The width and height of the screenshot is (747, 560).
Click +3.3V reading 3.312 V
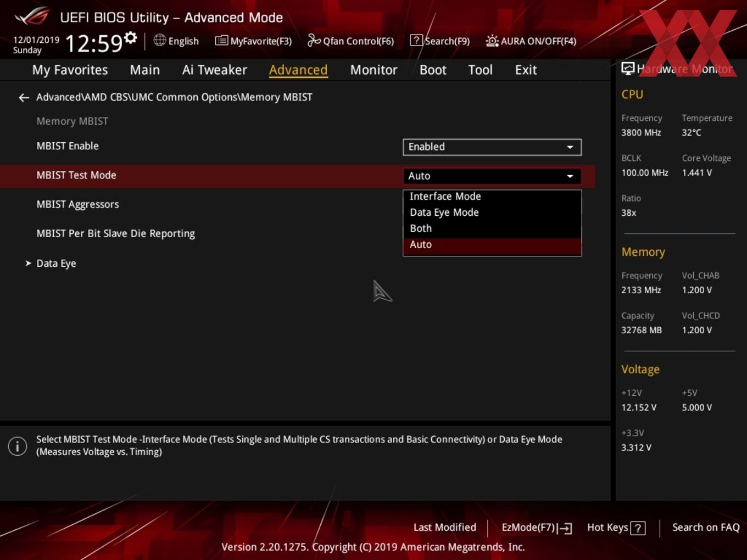636,447
